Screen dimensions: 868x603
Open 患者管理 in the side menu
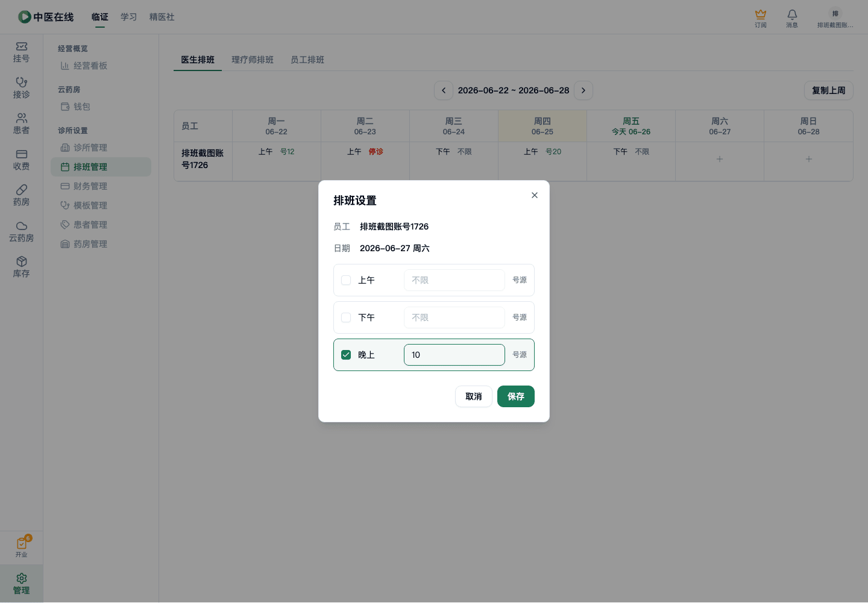click(101, 225)
